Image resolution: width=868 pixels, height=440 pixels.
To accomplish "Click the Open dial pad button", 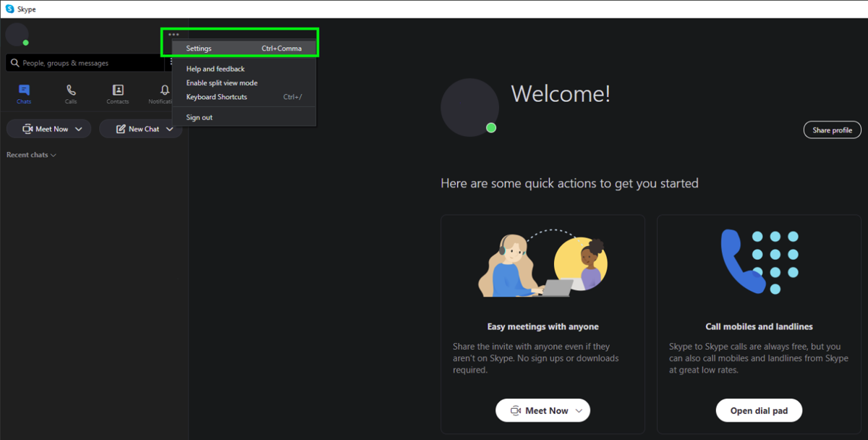I will coord(759,410).
